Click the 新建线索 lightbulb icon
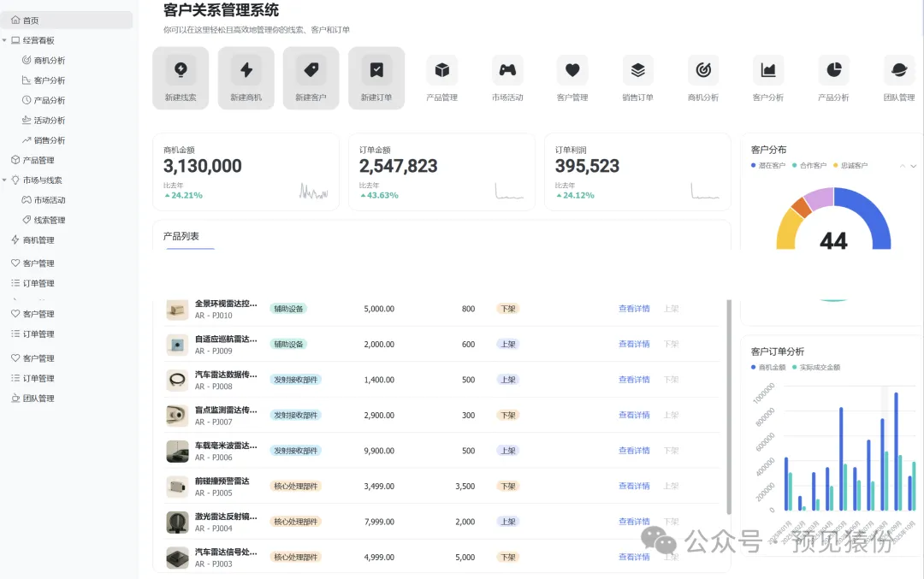924x579 pixels. click(181, 70)
